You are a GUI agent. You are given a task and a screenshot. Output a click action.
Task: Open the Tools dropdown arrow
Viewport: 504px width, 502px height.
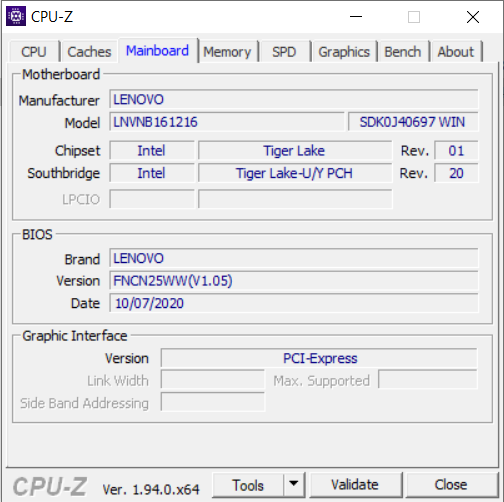coord(294,484)
